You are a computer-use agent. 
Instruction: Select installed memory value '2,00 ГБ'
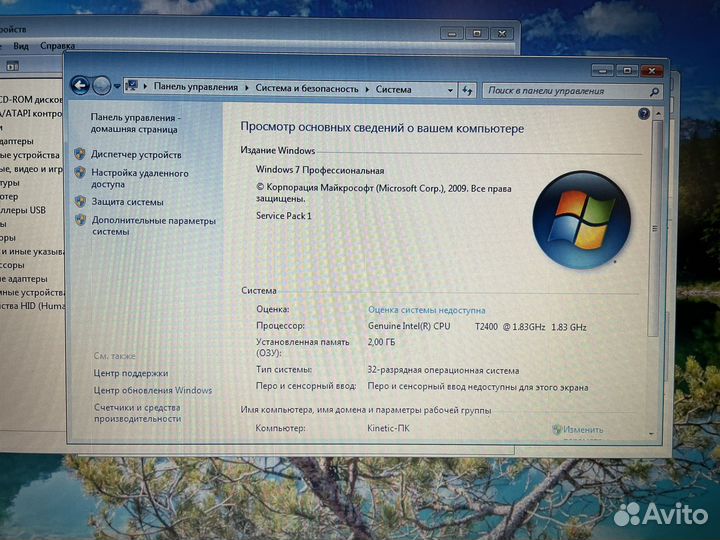(x=381, y=342)
